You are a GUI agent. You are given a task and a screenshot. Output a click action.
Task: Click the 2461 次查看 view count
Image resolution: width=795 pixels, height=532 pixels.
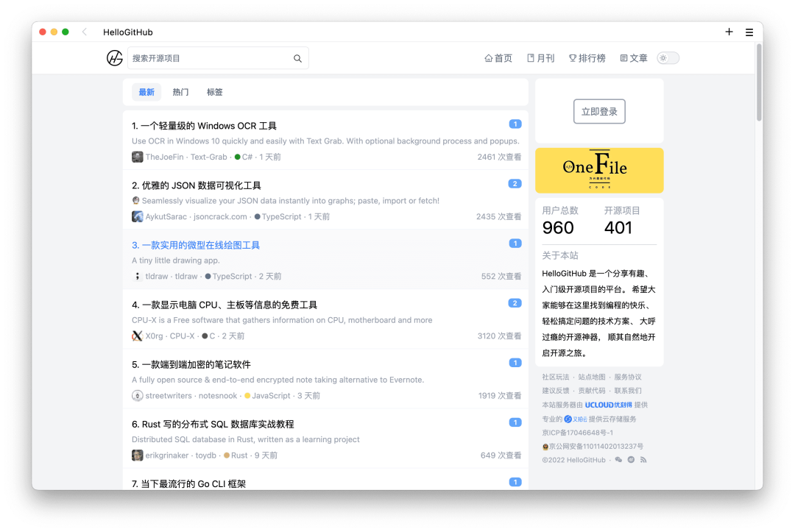click(x=499, y=157)
